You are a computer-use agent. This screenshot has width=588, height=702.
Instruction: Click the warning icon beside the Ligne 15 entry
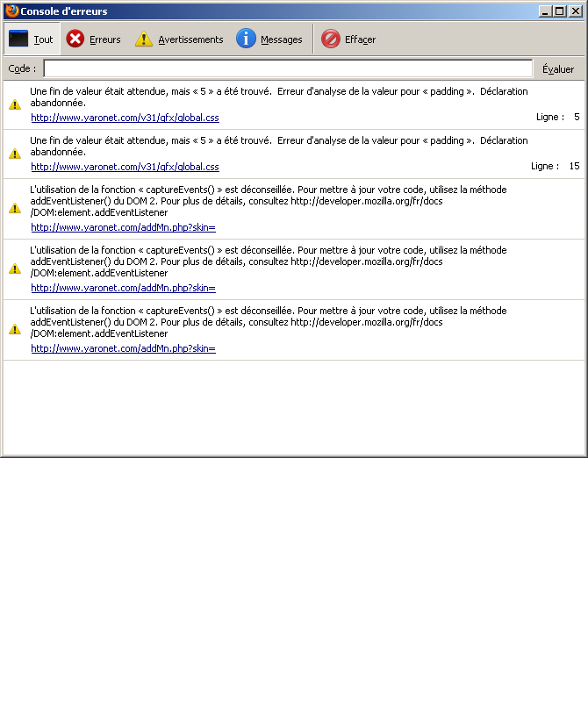(15, 154)
